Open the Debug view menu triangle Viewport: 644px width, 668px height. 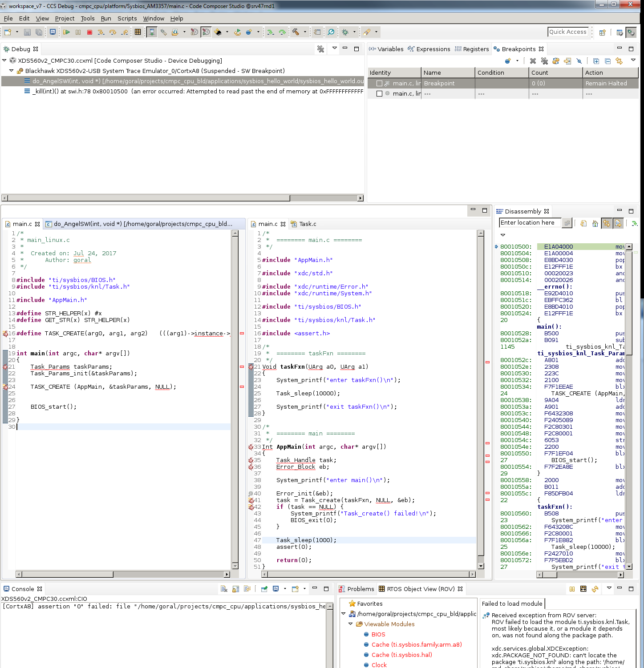(334, 48)
